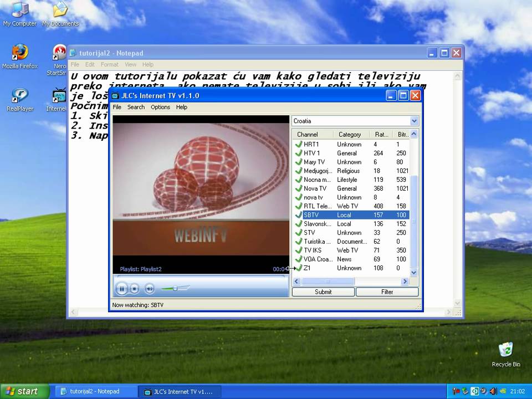Select the TV IKS channel

(351, 250)
